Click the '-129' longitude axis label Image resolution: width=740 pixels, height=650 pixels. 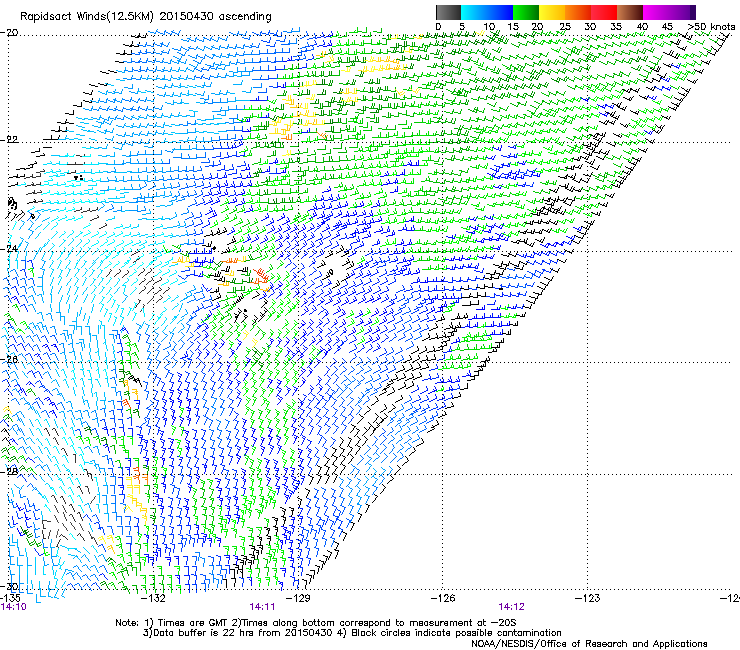(298, 598)
